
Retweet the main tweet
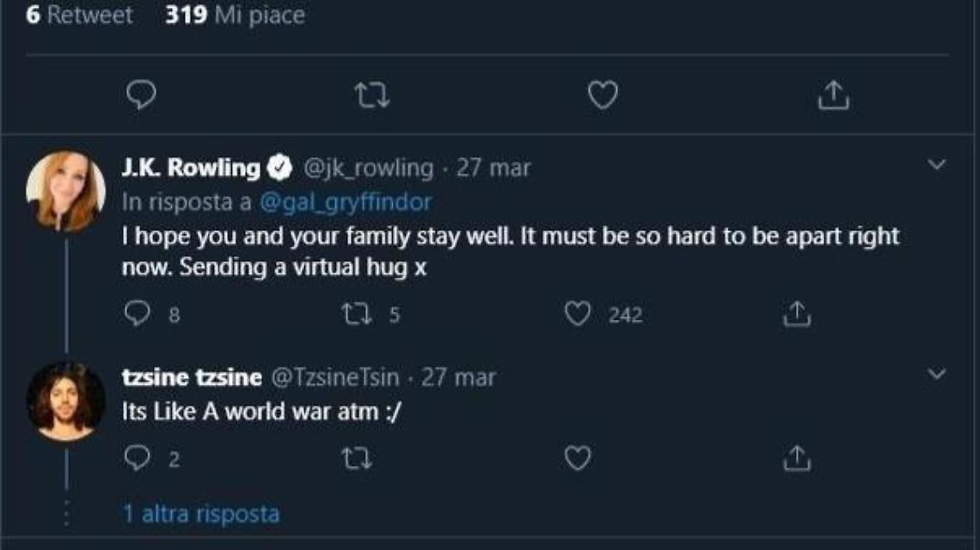372,95
